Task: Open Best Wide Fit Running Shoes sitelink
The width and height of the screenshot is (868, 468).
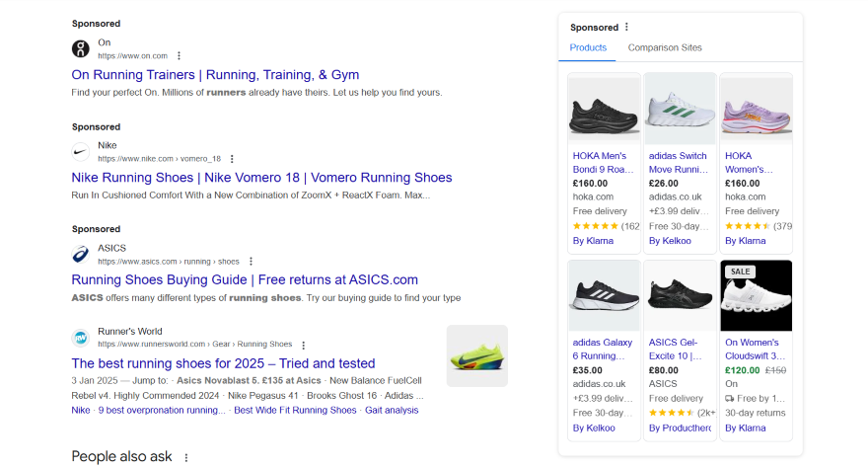Action: pos(295,411)
